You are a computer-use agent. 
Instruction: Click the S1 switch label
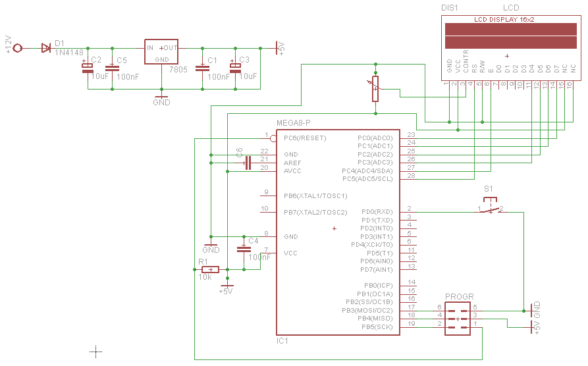489,189
